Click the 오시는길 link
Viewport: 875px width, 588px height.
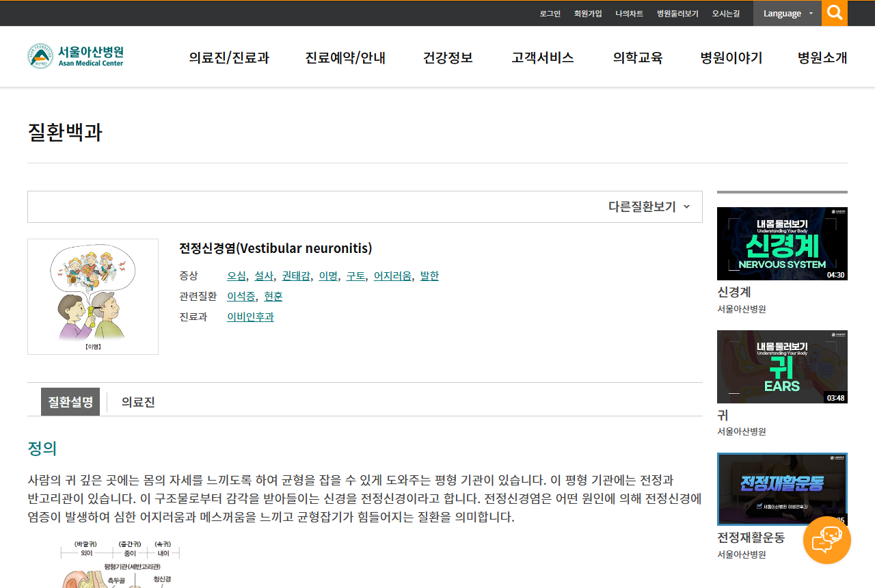point(725,14)
